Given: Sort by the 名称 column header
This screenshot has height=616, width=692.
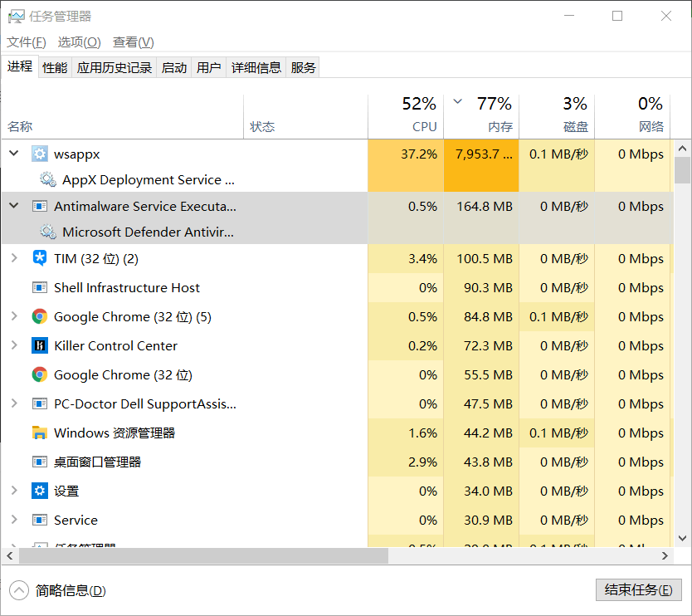Looking at the screenshot, I should tap(122, 116).
